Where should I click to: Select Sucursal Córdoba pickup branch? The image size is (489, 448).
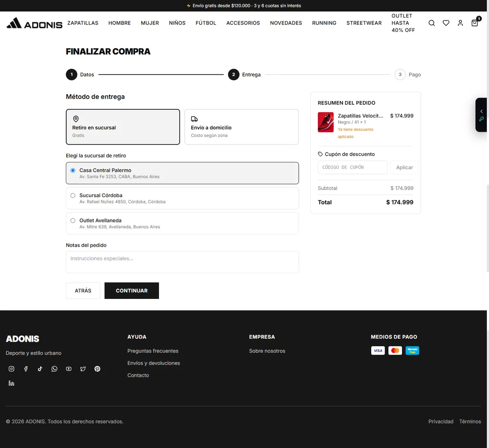(182, 198)
